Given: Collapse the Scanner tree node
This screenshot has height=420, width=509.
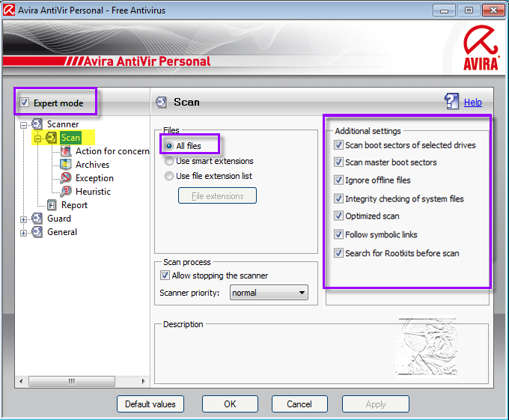Looking at the screenshot, I should (24, 124).
